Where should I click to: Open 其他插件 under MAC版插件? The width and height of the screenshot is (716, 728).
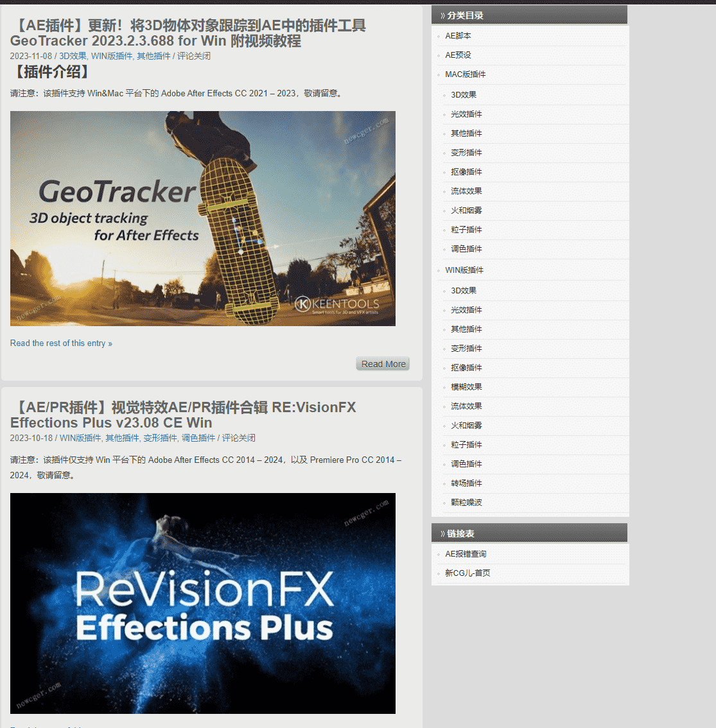[x=466, y=134]
